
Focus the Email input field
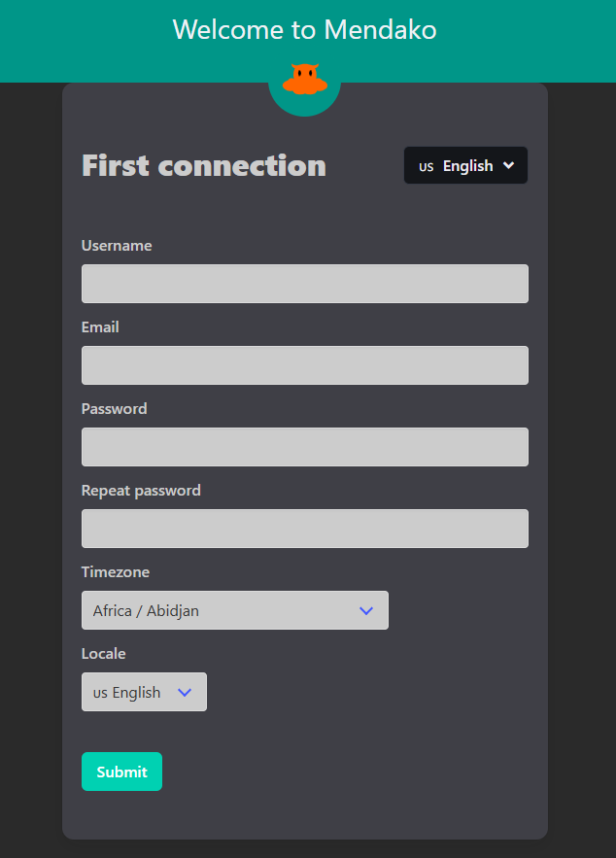click(x=305, y=365)
